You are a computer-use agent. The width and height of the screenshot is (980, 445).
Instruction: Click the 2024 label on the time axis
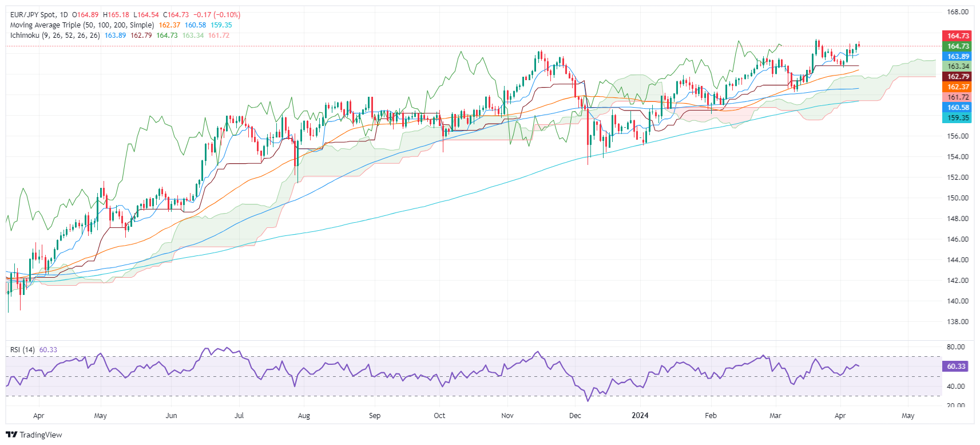click(640, 416)
